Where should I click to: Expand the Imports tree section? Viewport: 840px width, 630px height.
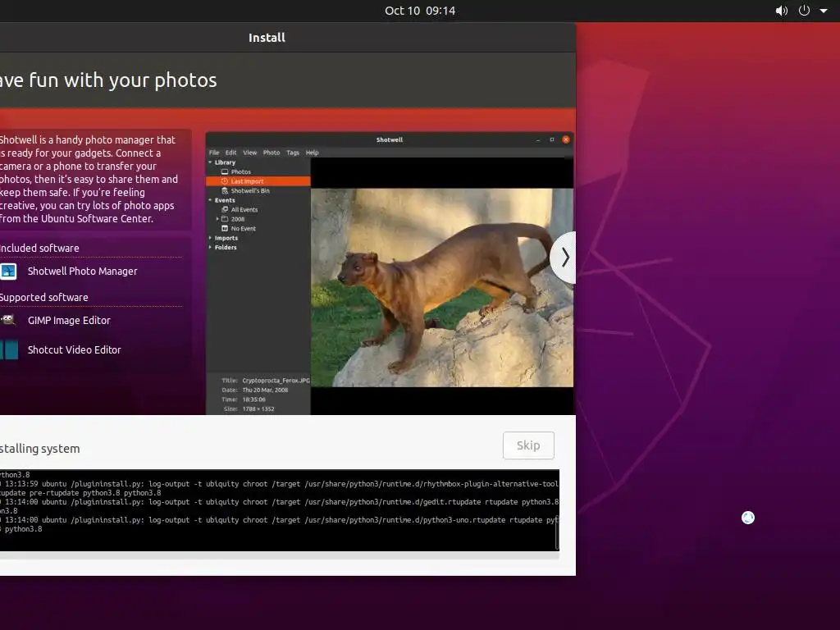click(x=210, y=238)
